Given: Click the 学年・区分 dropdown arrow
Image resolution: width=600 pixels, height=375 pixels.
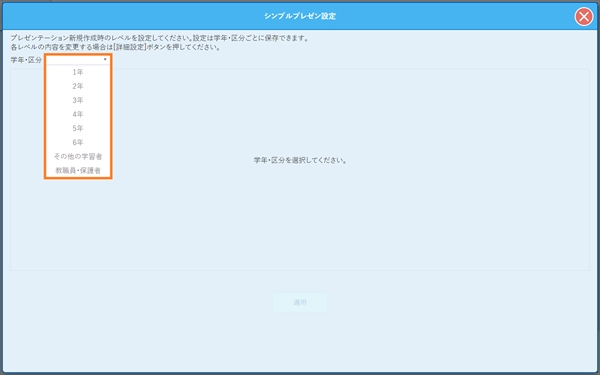Looking at the screenshot, I should coord(105,60).
